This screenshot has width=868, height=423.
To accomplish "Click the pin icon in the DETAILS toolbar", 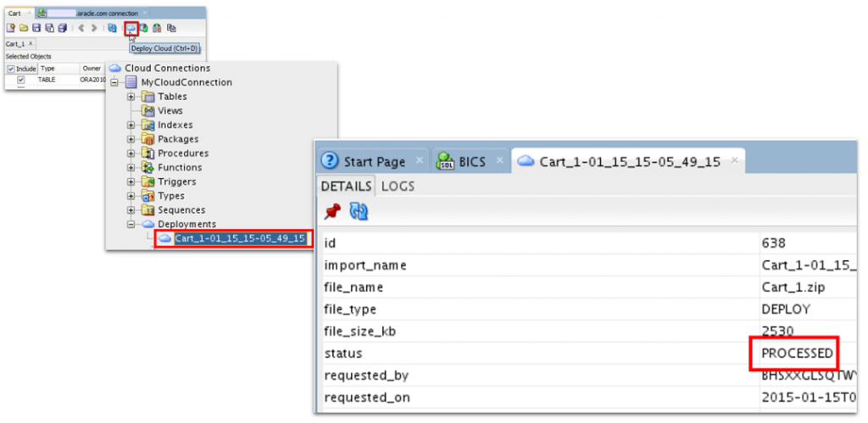I will pyautogui.click(x=332, y=213).
